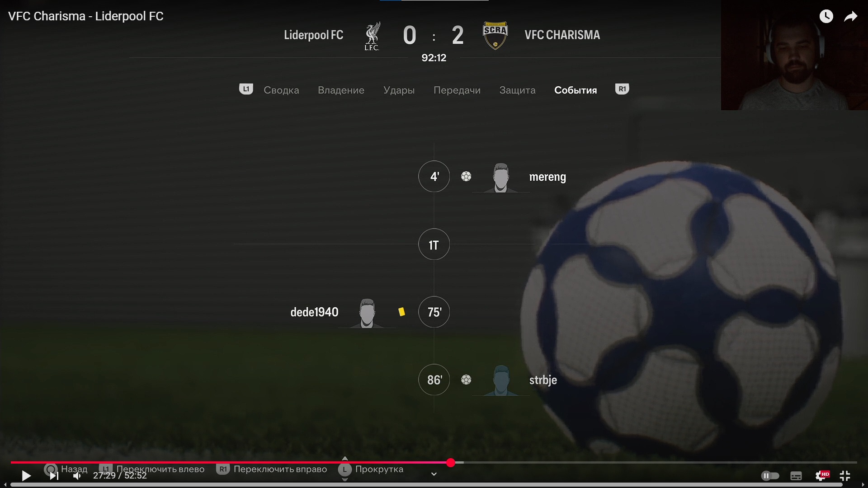The image size is (868, 488).
Task: Mute the video volume
Action: [77, 475]
